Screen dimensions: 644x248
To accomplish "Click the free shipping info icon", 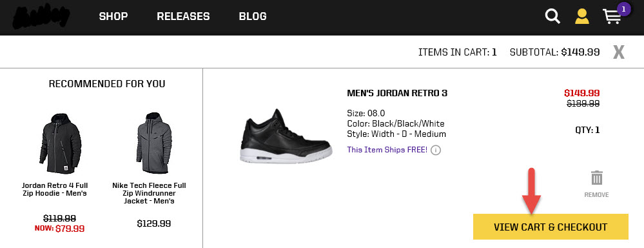I will click(x=436, y=150).
